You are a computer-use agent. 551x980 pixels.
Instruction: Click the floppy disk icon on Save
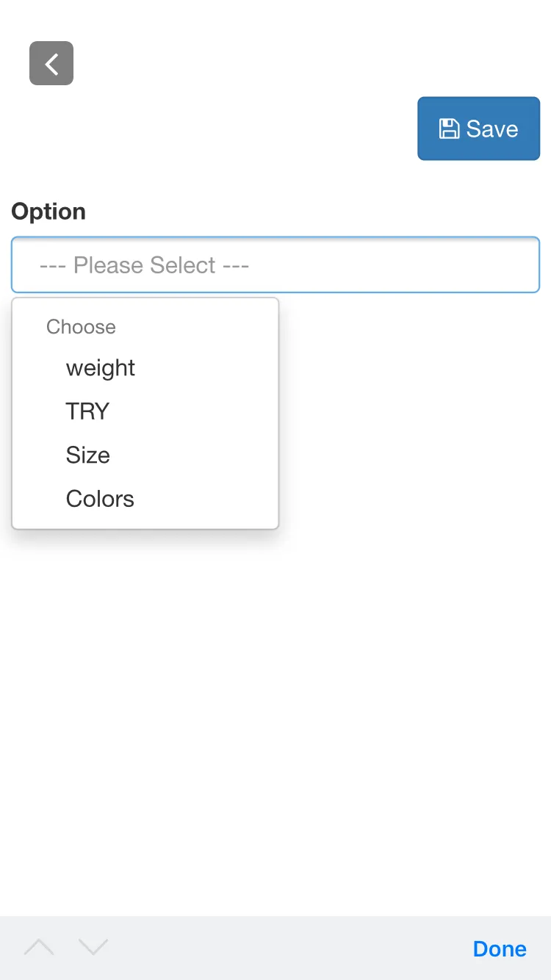[x=449, y=129]
